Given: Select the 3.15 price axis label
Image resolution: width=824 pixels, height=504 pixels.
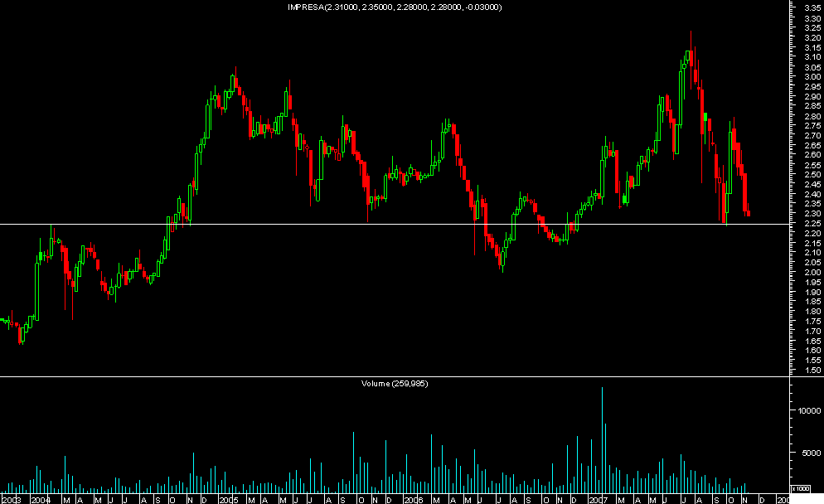Looking at the screenshot, I should click(x=812, y=48).
